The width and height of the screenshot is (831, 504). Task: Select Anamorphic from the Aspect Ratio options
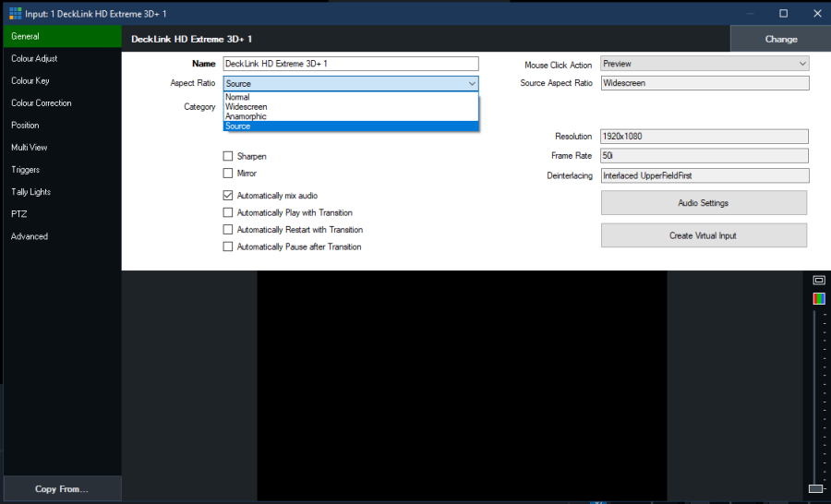247,116
